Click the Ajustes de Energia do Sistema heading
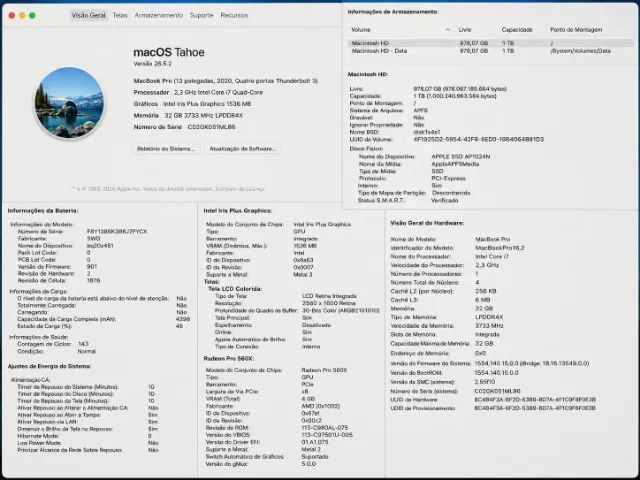The image size is (640, 480). [49, 367]
